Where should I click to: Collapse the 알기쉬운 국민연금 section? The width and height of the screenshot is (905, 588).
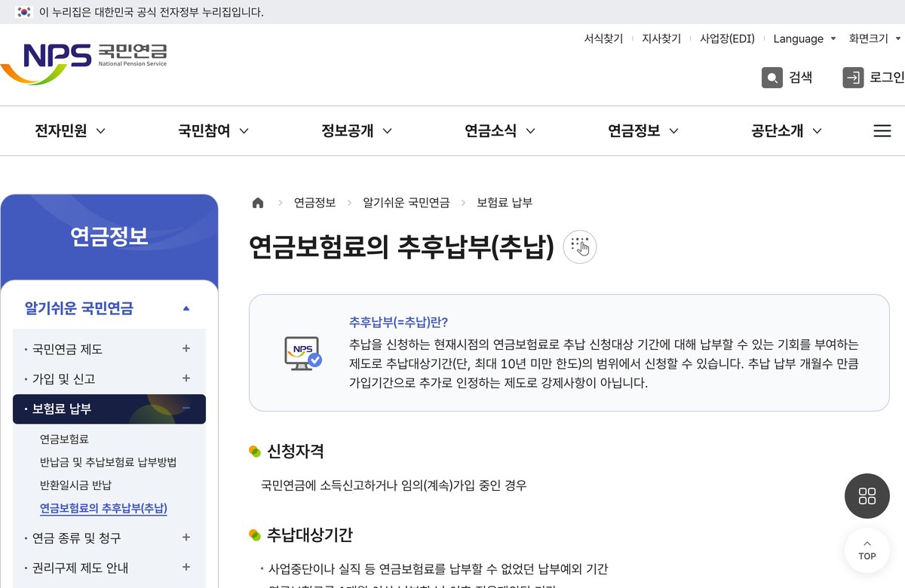[186, 308]
